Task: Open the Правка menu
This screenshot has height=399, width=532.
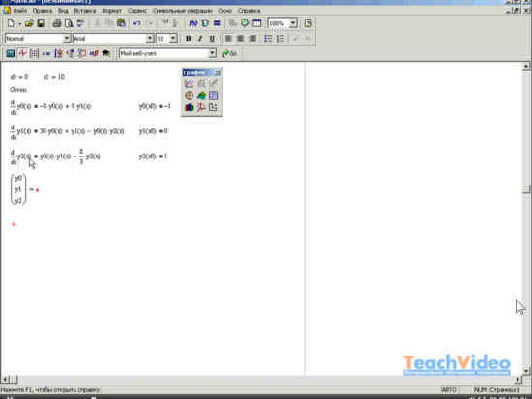Action: [x=43, y=11]
